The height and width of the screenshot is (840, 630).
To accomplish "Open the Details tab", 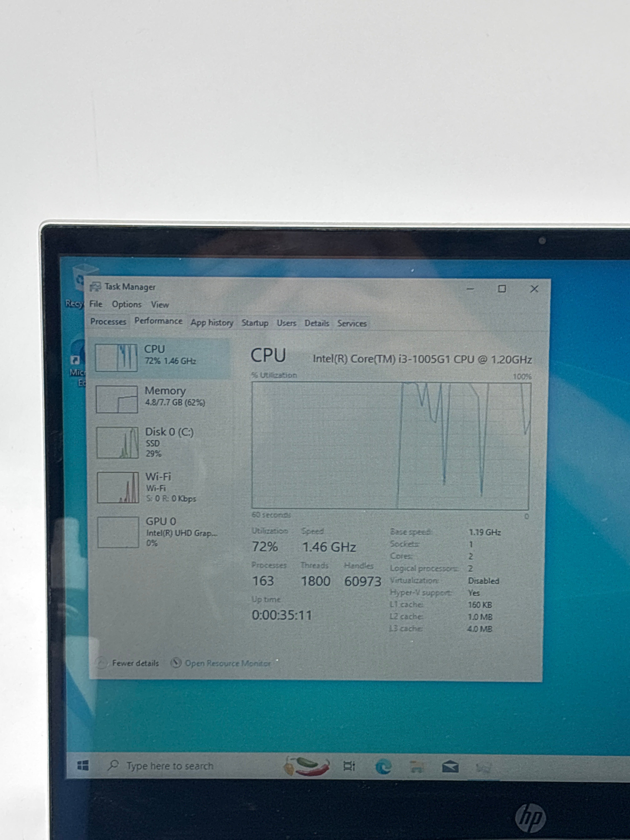I will pyautogui.click(x=317, y=324).
